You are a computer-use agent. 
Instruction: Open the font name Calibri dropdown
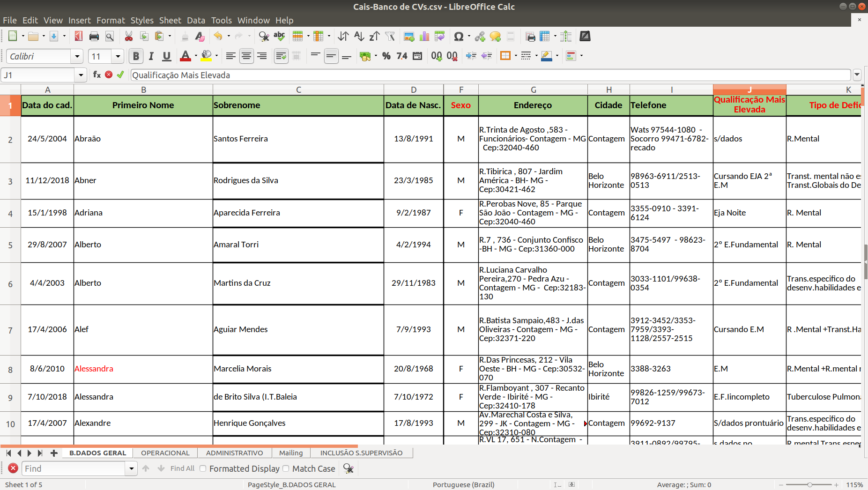(x=77, y=56)
